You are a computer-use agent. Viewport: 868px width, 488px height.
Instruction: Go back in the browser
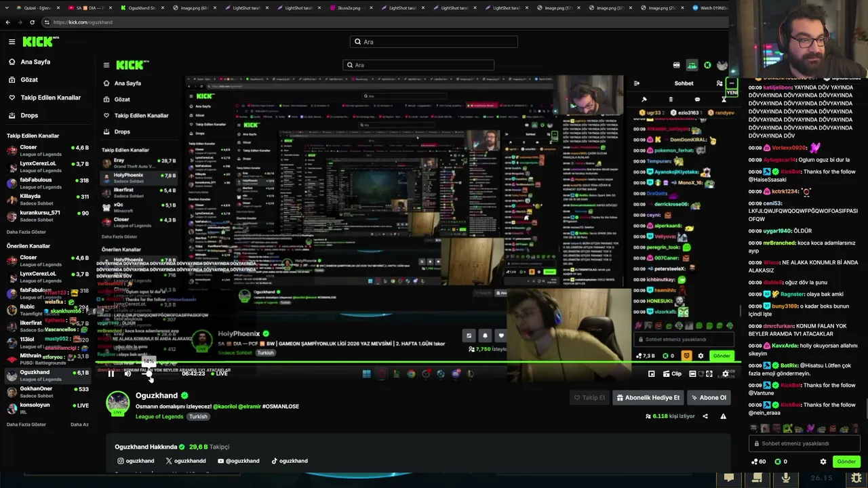(8, 22)
